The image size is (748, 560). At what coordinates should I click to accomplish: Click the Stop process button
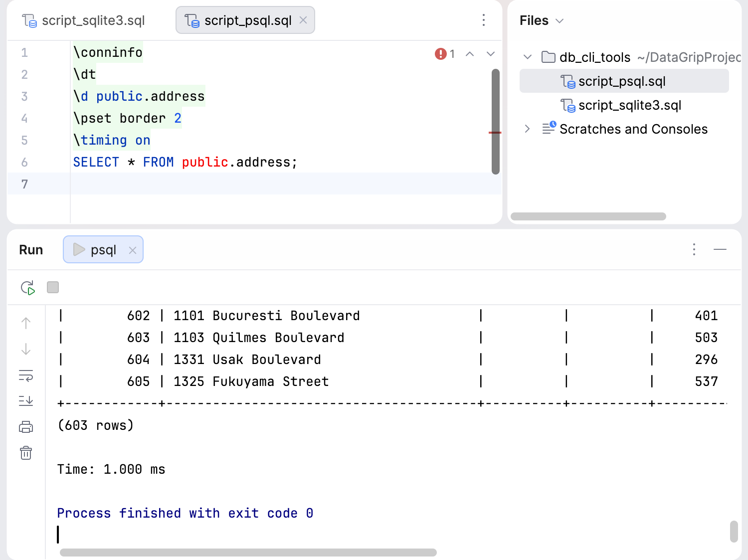point(53,287)
